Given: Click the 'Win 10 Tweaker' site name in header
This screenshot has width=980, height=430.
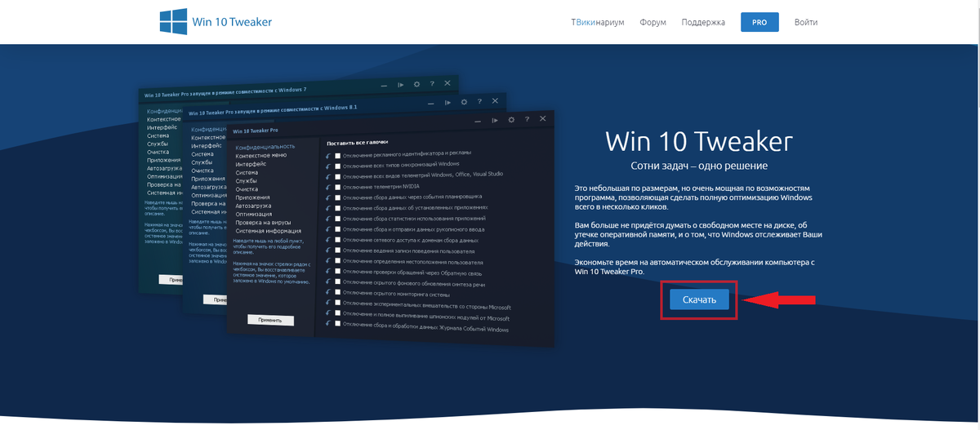Looking at the screenshot, I should 233,22.
